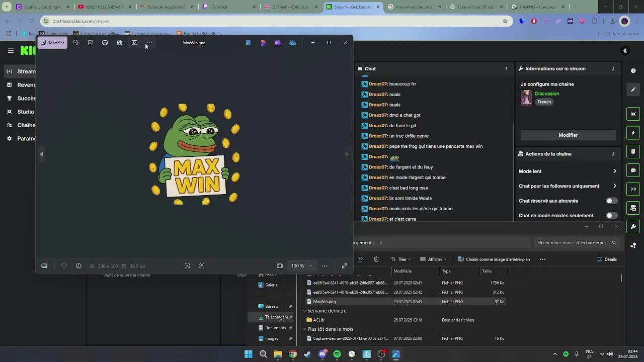Viewport: 644px width, 362px height.
Task: Switch to the Twitch browser tab
Action: click(228, 7)
